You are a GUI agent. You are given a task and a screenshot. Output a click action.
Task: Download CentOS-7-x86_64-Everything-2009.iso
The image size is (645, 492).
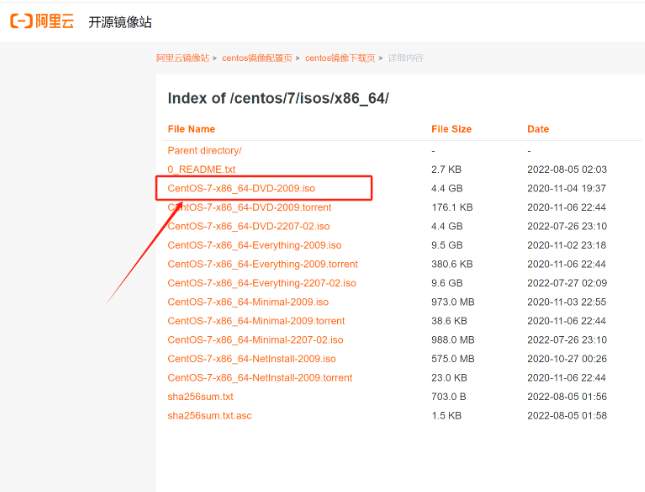pos(255,245)
